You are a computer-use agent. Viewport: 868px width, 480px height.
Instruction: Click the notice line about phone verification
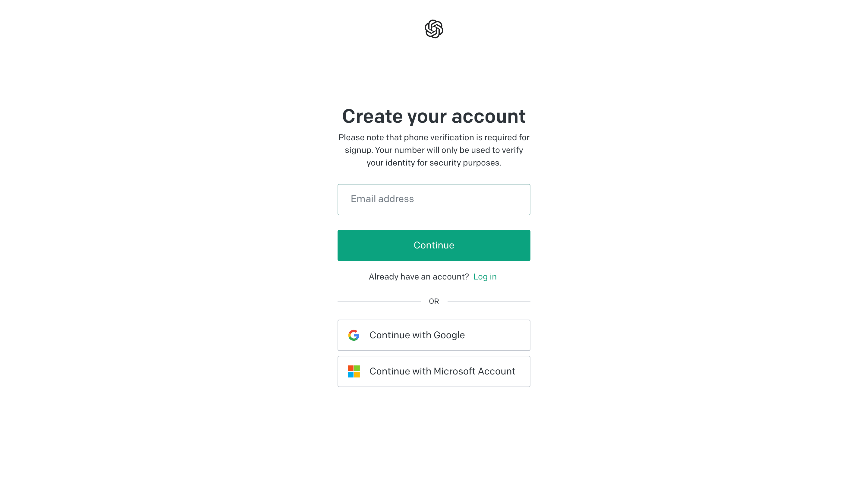(x=434, y=137)
